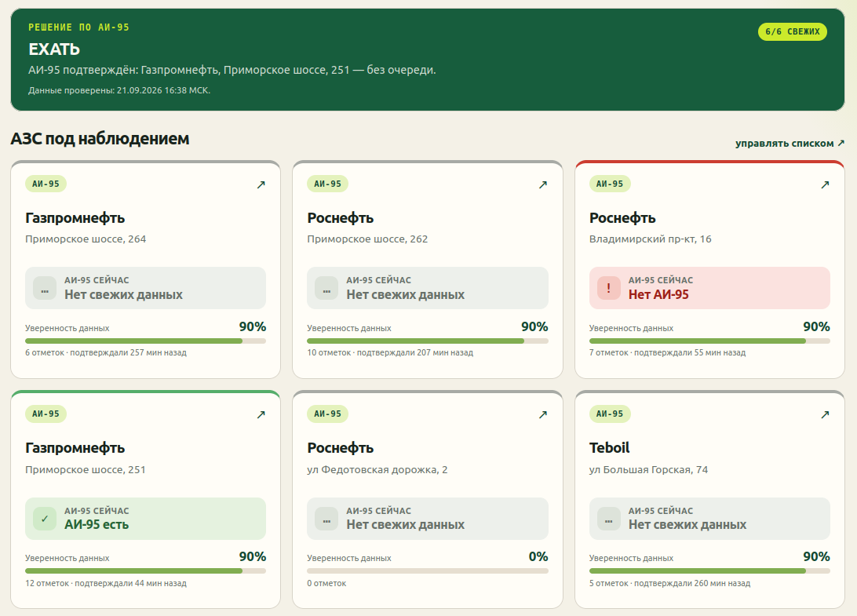
Task: Click the red exclamation icon on Владимирский card
Action: [608, 288]
